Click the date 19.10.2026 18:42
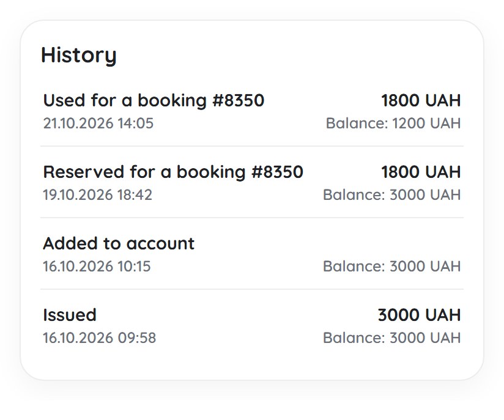504x420 pixels. tap(98, 195)
